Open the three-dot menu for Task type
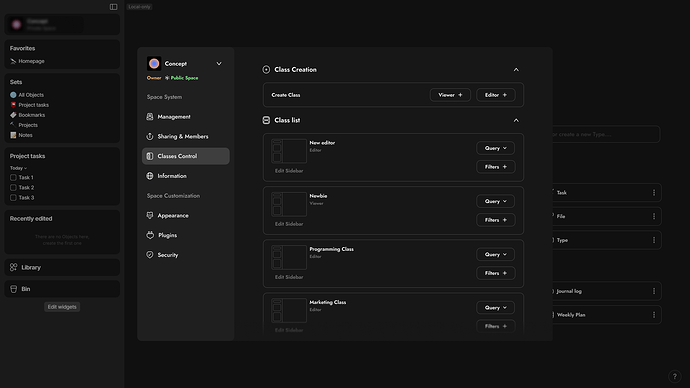The width and height of the screenshot is (690, 388). pyautogui.click(x=654, y=193)
